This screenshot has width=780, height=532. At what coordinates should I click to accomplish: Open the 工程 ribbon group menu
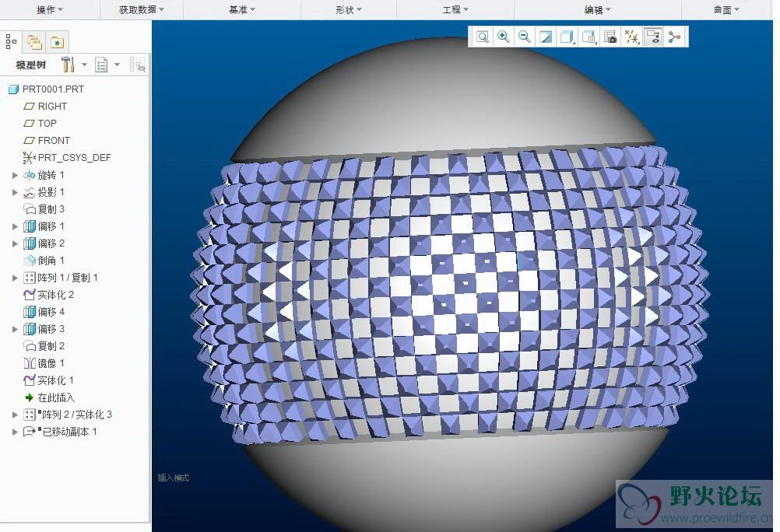[455, 9]
